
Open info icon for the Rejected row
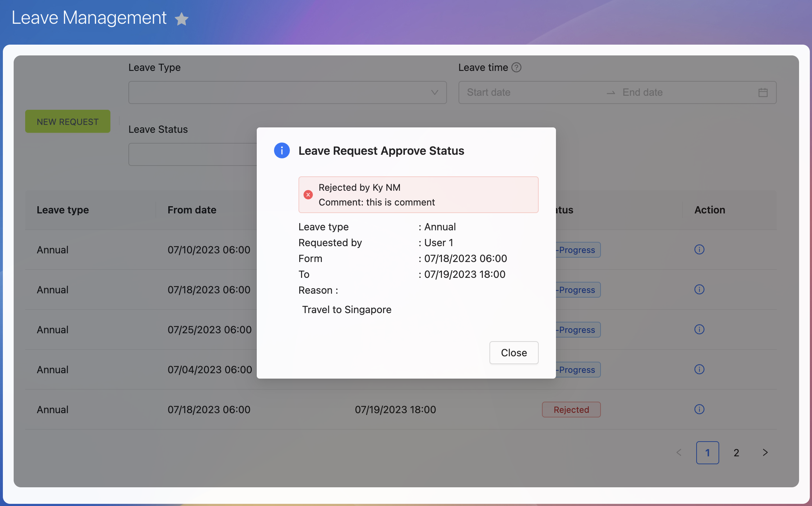pyautogui.click(x=699, y=409)
